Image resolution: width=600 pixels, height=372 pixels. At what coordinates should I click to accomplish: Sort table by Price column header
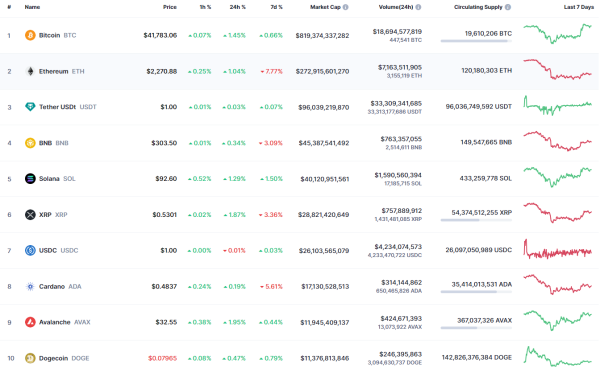170,7
